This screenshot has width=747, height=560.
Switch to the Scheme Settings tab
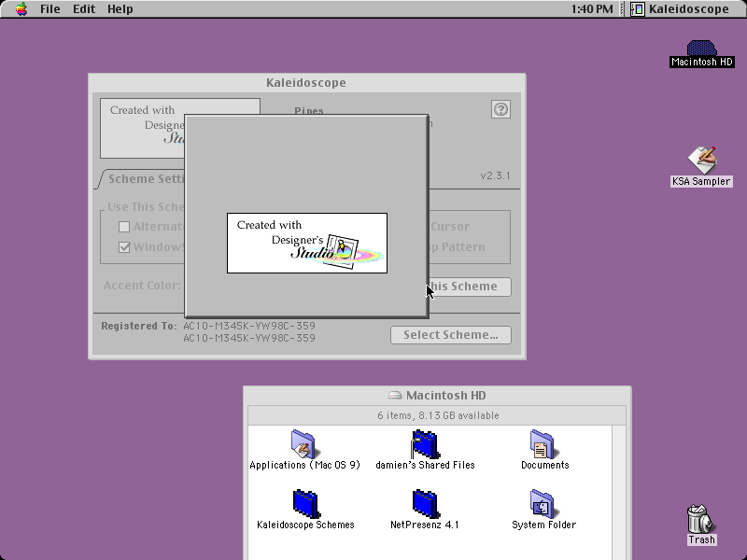(x=143, y=179)
